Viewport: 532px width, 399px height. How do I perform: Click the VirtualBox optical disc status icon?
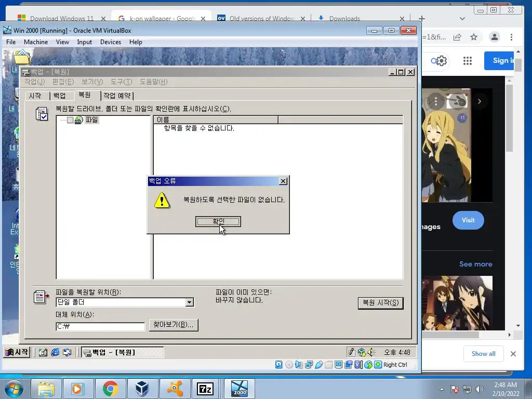[289, 365]
